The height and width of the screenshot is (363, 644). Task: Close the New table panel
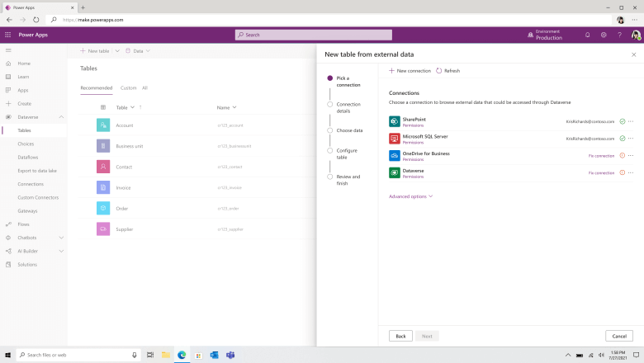633,54
